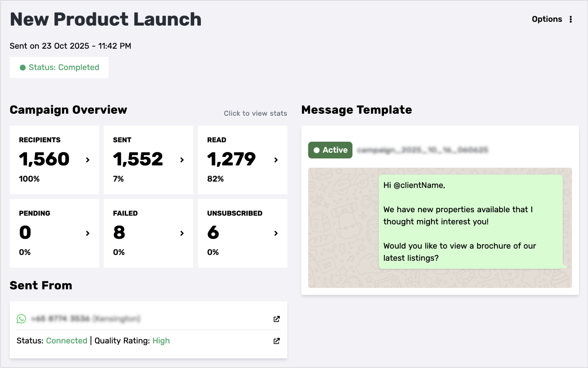588x368 pixels.
Task: Expand the Unsubscribed stat chevron
Action: click(x=276, y=233)
